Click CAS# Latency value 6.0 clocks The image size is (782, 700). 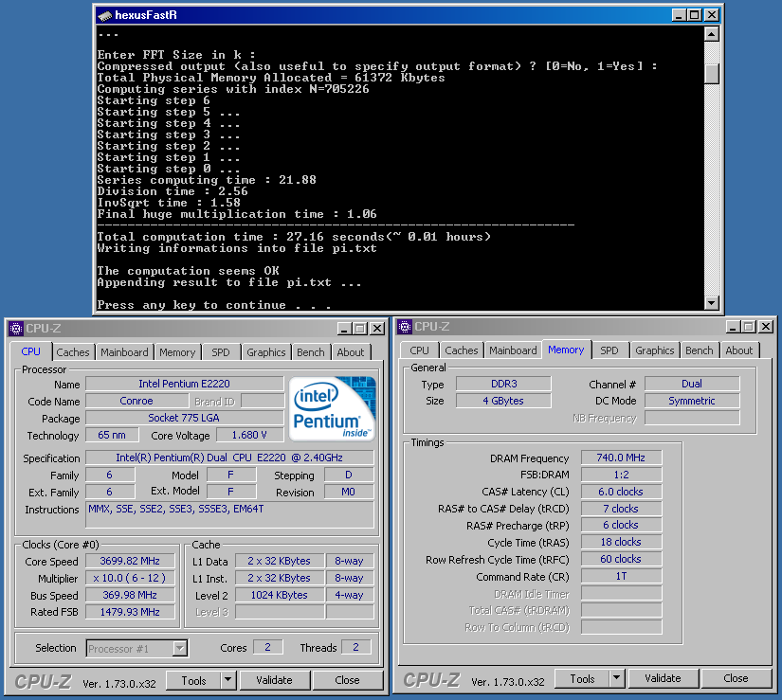point(622,492)
